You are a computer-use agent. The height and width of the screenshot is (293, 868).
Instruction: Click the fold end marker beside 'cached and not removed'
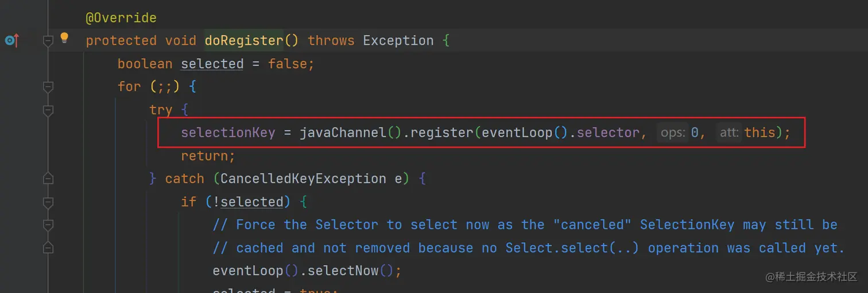tap(48, 248)
